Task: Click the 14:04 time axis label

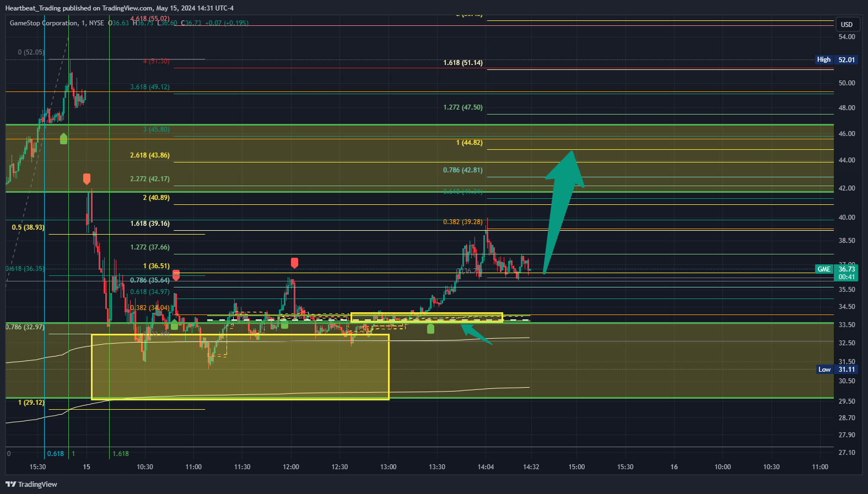Action: point(486,467)
